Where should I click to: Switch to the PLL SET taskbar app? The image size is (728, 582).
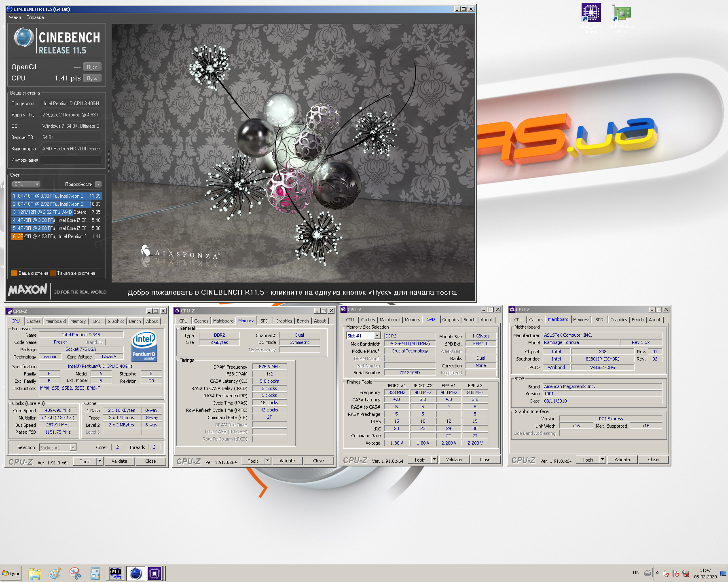pos(116,574)
